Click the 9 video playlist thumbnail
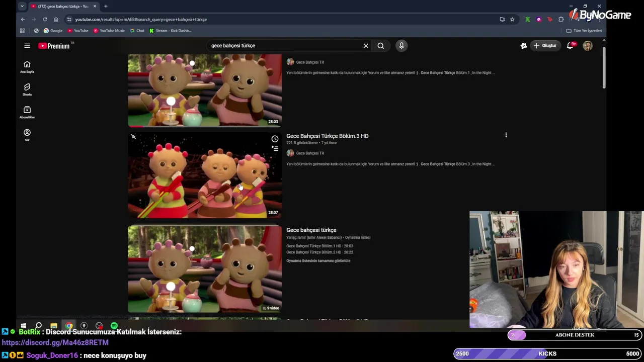The width and height of the screenshot is (644, 362). coord(205,269)
